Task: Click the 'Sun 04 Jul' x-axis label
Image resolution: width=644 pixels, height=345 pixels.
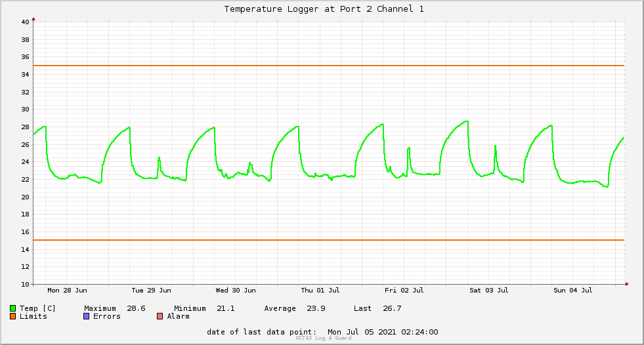Action: 573,291
